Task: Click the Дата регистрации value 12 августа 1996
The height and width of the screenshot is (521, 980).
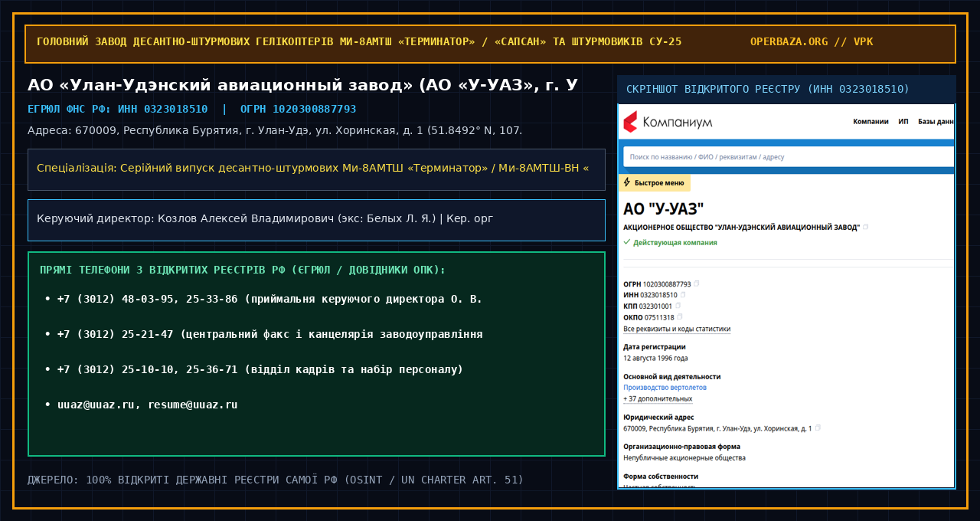Action: point(655,358)
